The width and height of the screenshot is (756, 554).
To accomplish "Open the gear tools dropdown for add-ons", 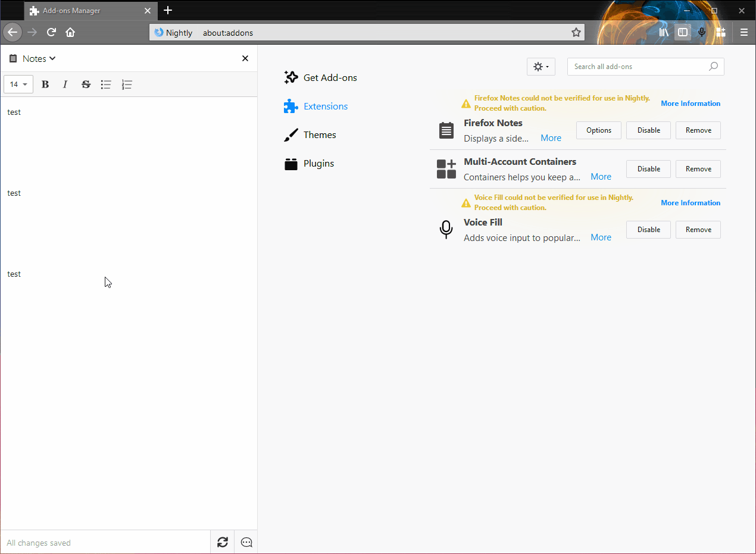I will (541, 67).
